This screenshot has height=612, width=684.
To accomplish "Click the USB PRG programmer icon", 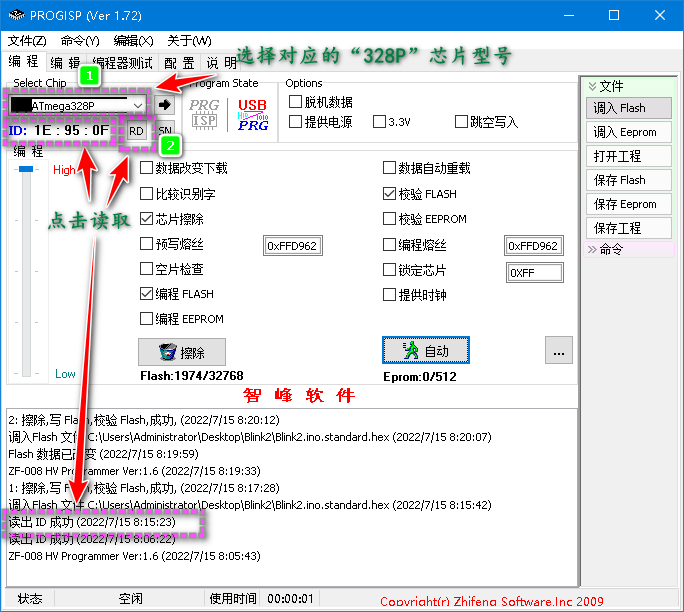I will tap(253, 114).
